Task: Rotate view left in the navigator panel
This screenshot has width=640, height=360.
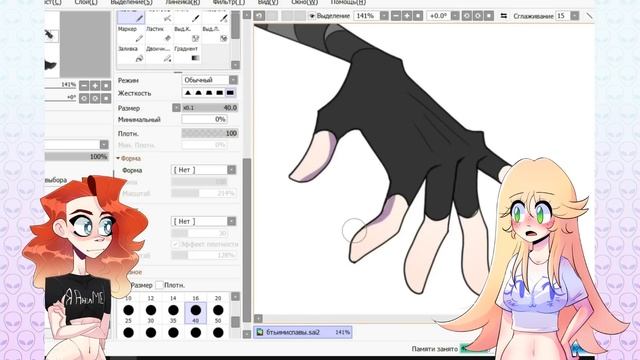Action: (84, 98)
